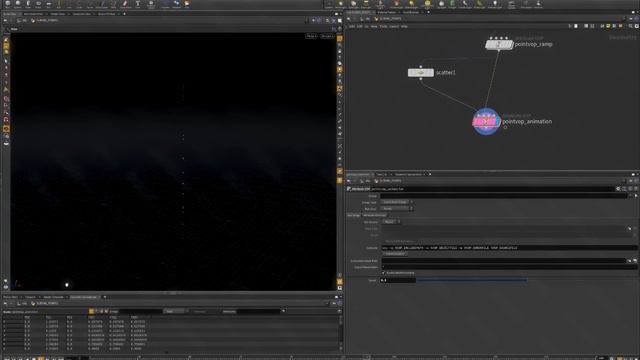Open the Animation Editor pane tab
This screenshot has height=360, width=640.
pos(33,14)
